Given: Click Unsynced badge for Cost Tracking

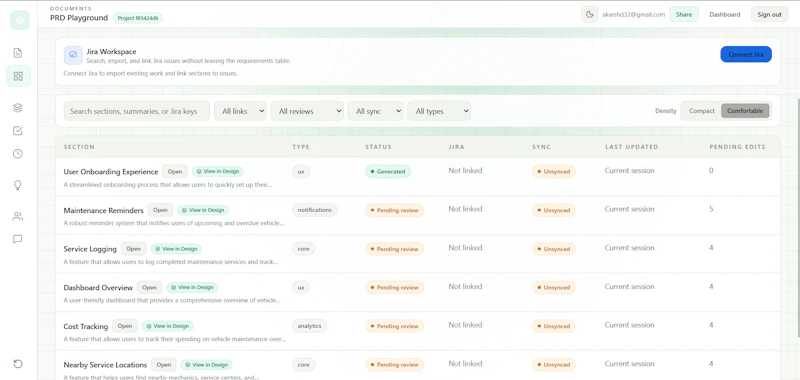Looking at the screenshot, I should click(x=554, y=326).
